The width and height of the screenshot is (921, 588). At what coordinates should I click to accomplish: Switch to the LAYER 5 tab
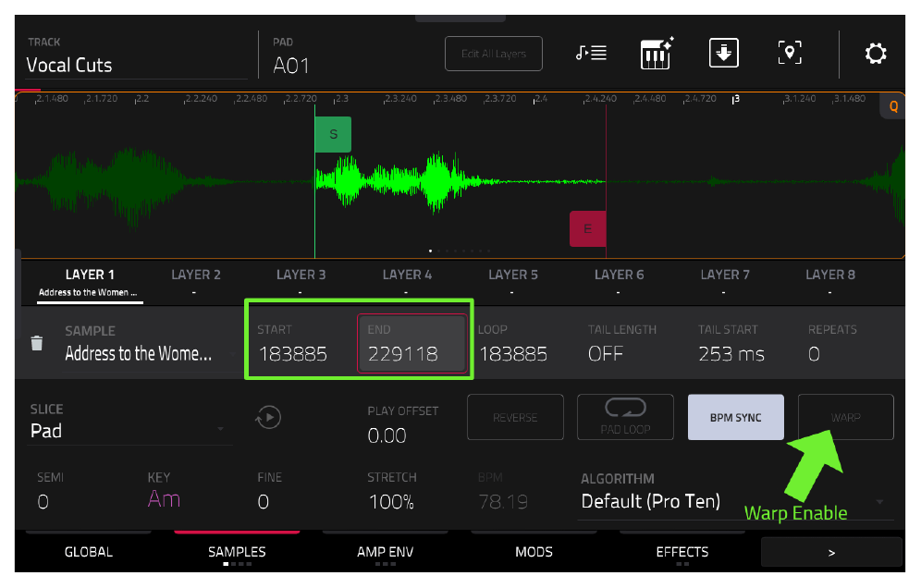513,283
